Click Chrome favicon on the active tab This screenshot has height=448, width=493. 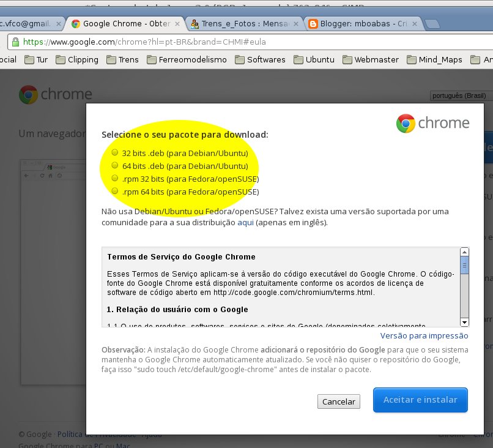[x=75, y=24]
